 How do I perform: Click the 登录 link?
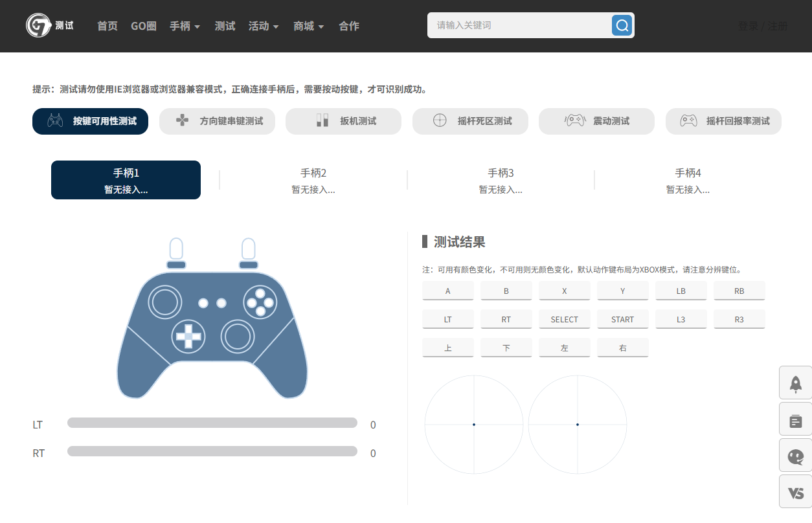point(748,26)
